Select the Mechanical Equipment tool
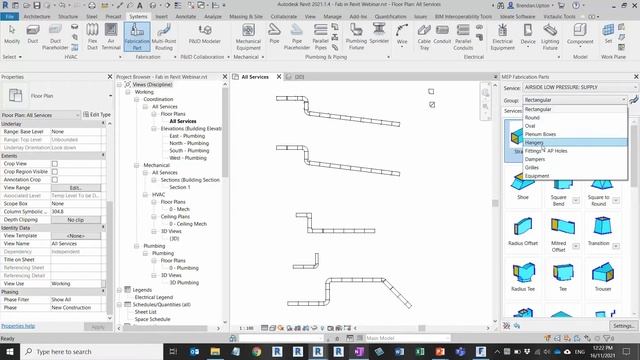 (x=248, y=37)
